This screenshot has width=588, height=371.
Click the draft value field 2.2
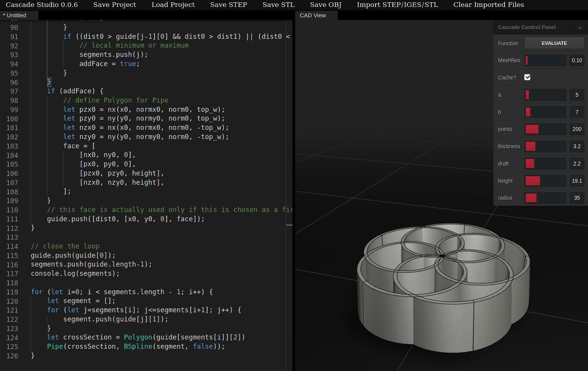pos(577,164)
